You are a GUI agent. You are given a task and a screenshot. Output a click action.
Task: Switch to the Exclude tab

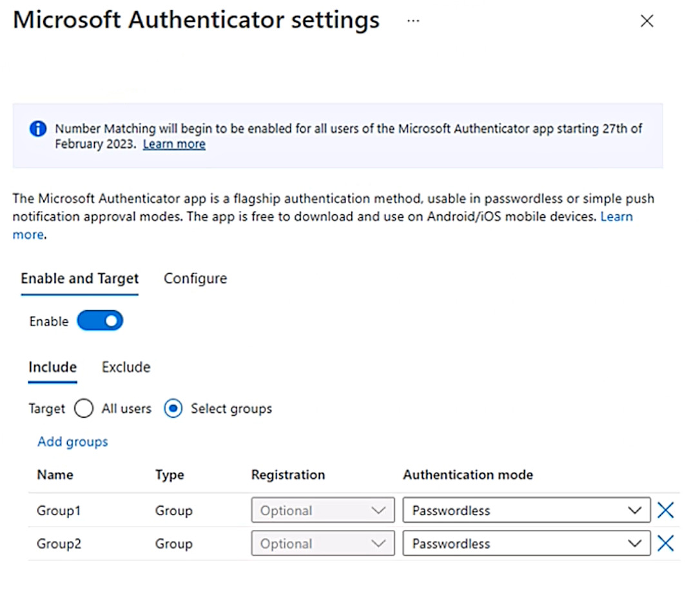pyautogui.click(x=126, y=367)
